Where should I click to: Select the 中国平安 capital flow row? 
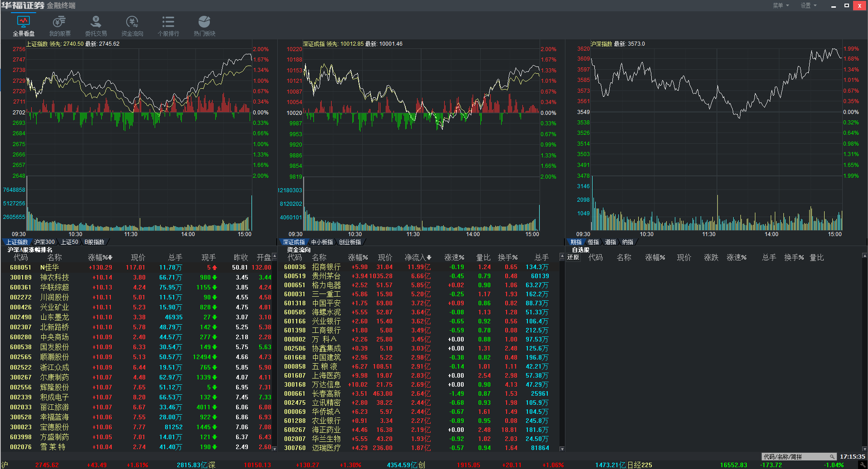[418, 303]
